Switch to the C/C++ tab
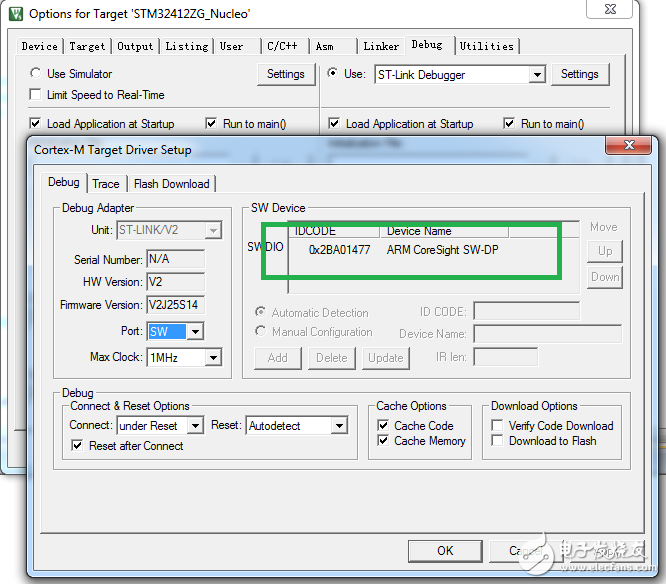The image size is (666, 584). click(285, 46)
